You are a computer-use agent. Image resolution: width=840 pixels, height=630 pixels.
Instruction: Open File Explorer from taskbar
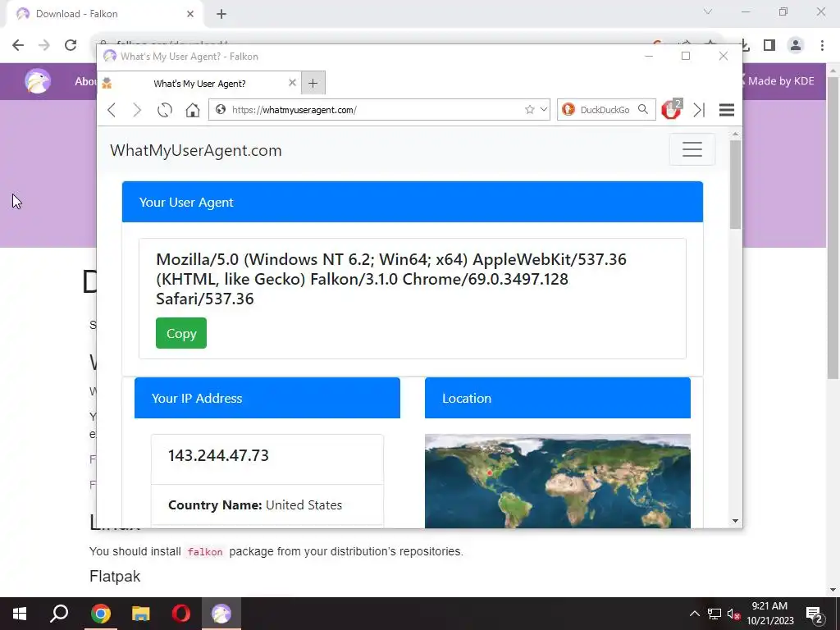[x=141, y=614]
